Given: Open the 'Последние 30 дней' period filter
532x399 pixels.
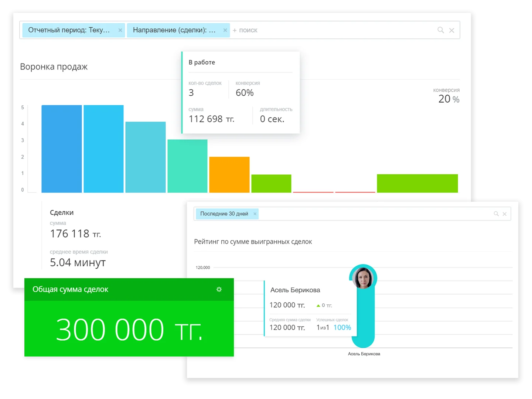Looking at the screenshot, I should 224,214.
